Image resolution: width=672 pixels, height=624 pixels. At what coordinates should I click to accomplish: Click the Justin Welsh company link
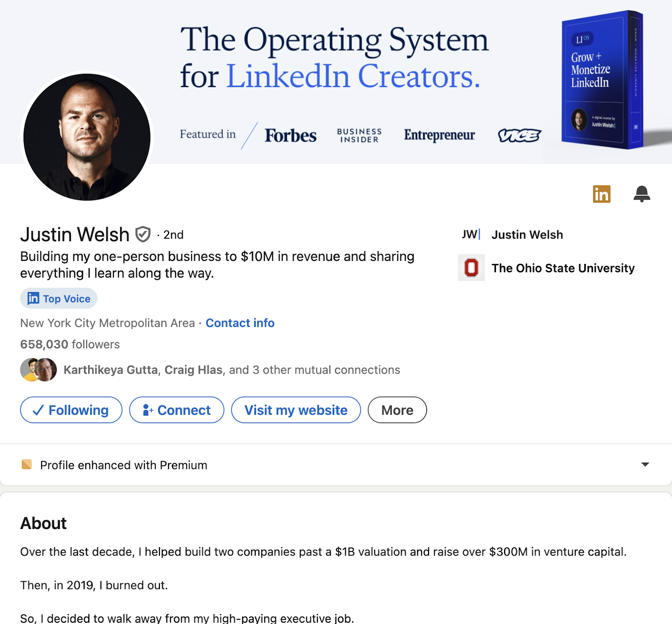click(527, 234)
